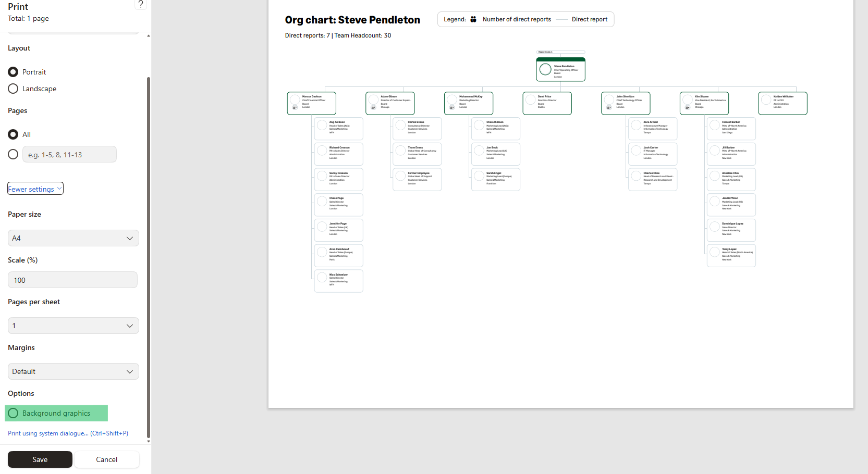Click Sonny Creason card in preview
Image resolution: width=868 pixels, height=474 pixels.
[339, 179]
